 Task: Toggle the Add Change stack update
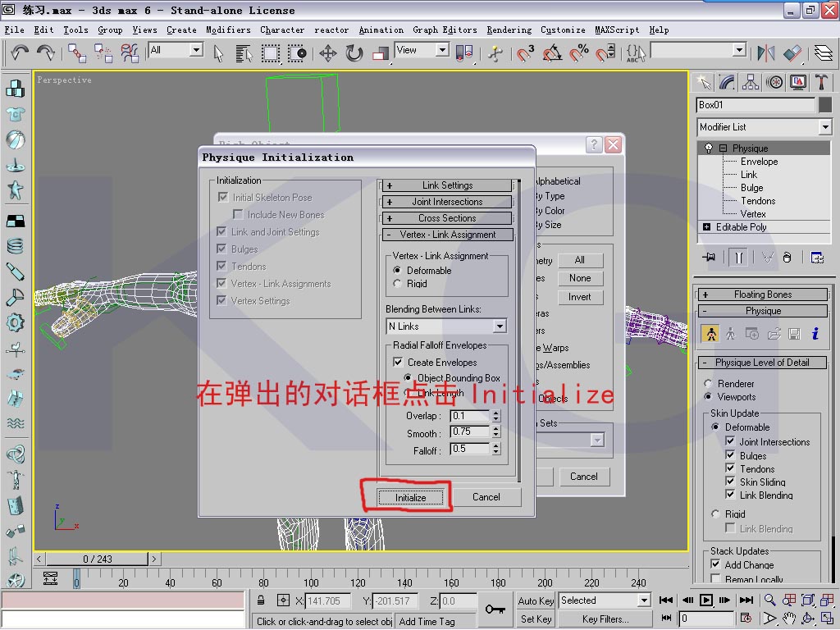[x=715, y=564]
